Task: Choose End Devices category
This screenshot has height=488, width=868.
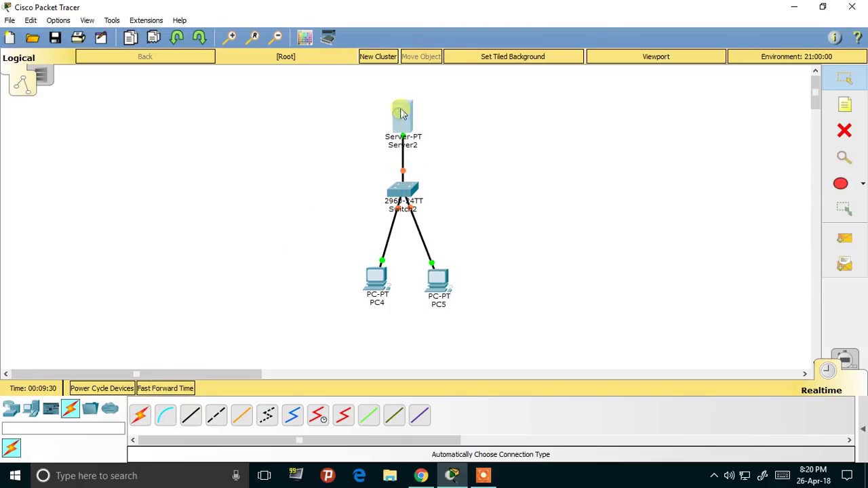Action: point(31,409)
